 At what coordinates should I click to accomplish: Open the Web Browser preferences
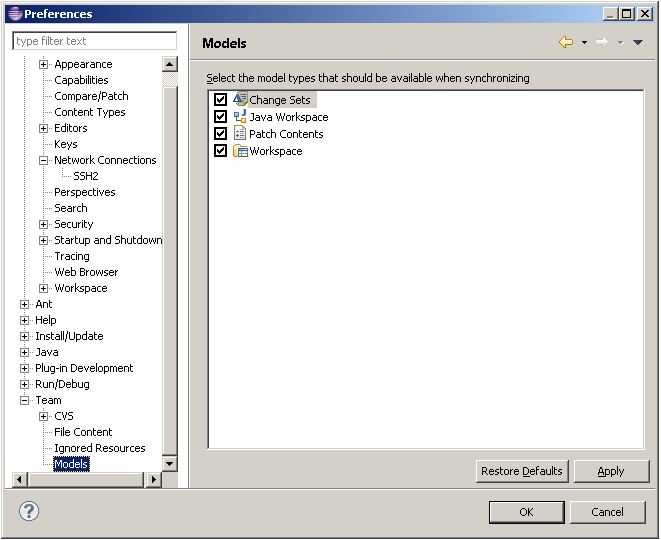point(86,272)
